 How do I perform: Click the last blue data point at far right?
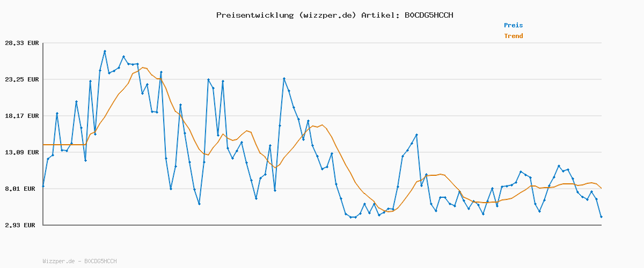[x=601, y=217]
